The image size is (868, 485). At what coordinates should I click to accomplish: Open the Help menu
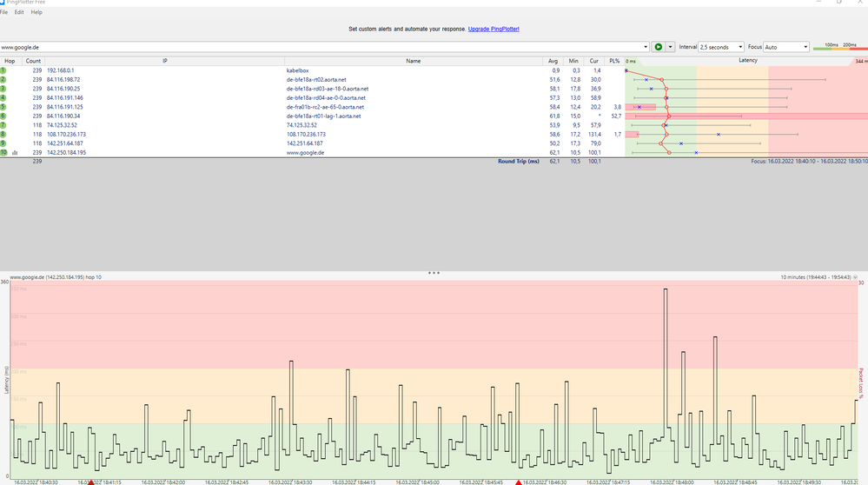[36, 12]
